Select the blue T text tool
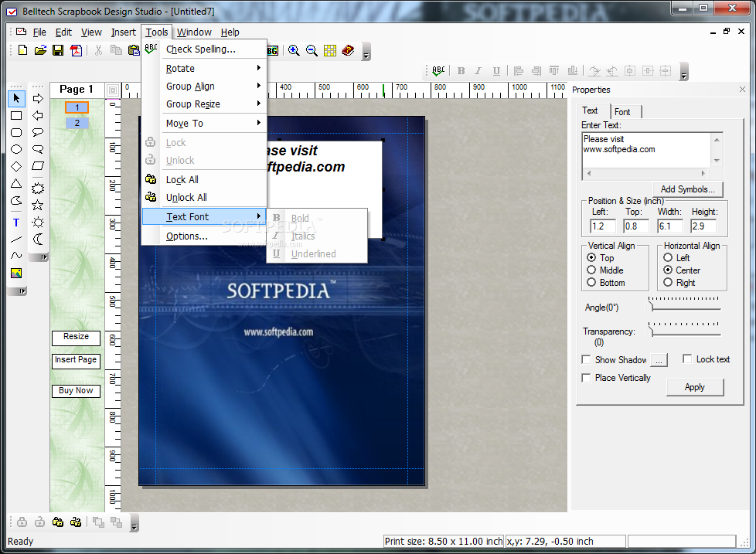Screen dimensions: 756x554 [x=16, y=223]
